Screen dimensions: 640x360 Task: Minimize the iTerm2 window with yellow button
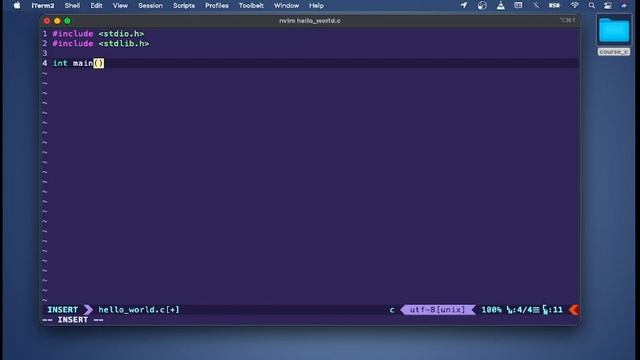[57, 21]
